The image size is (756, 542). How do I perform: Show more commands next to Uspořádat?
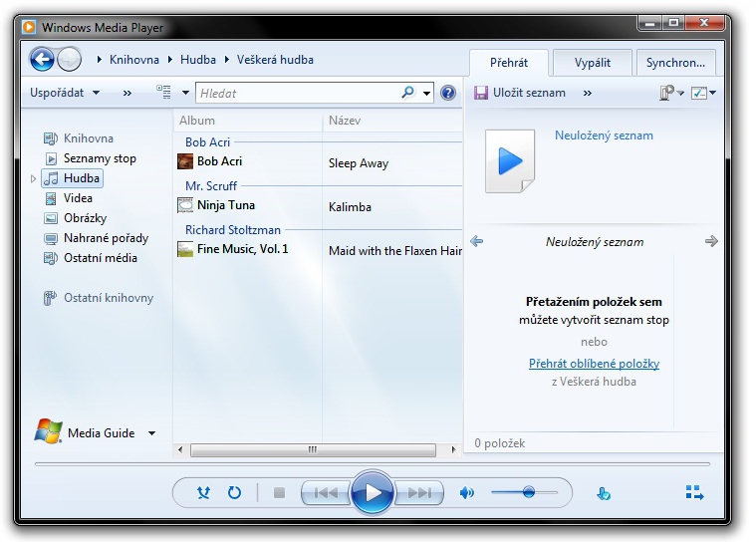point(127,93)
